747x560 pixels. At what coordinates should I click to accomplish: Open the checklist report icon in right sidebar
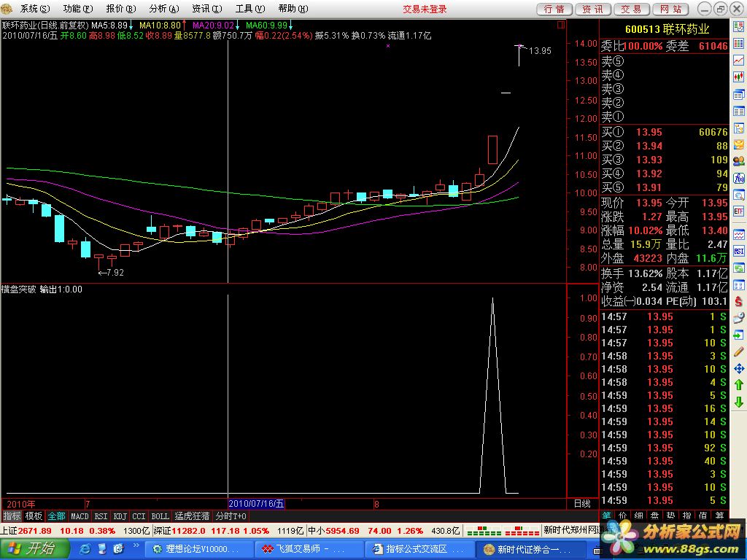point(738,27)
